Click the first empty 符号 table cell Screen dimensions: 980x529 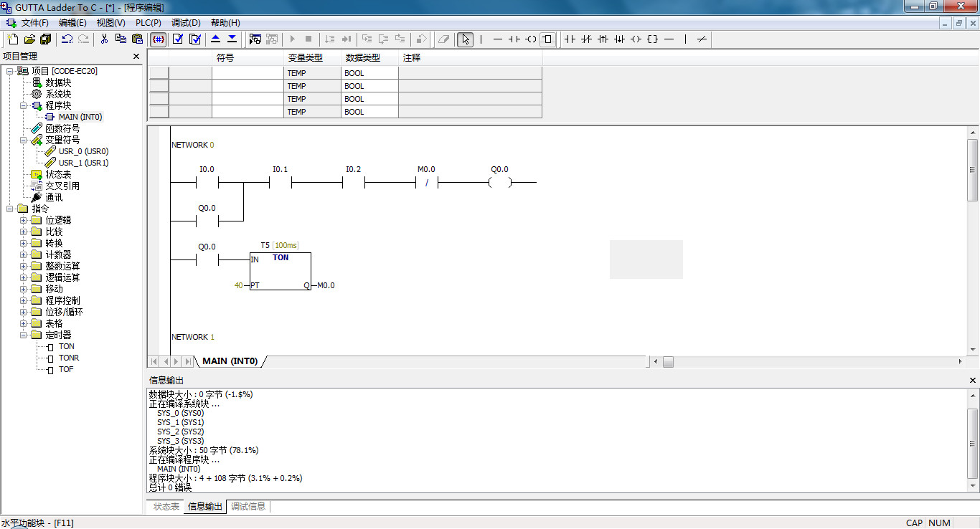point(248,72)
